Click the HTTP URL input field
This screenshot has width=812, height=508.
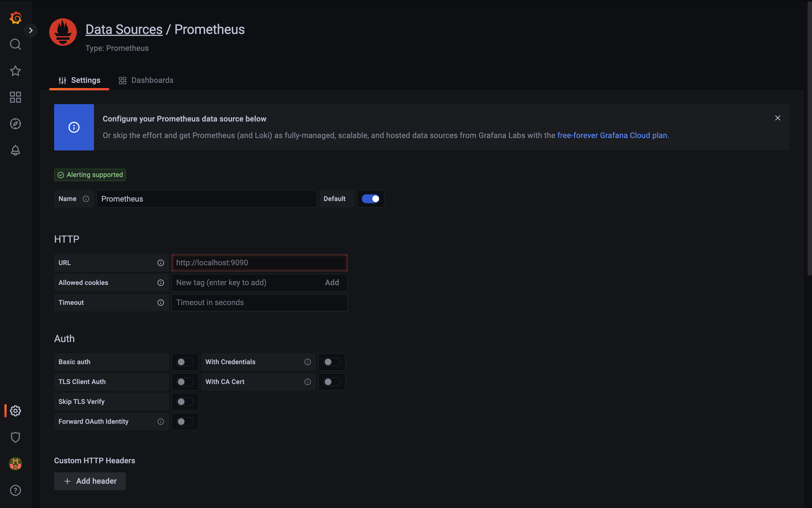pyautogui.click(x=259, y=263)
